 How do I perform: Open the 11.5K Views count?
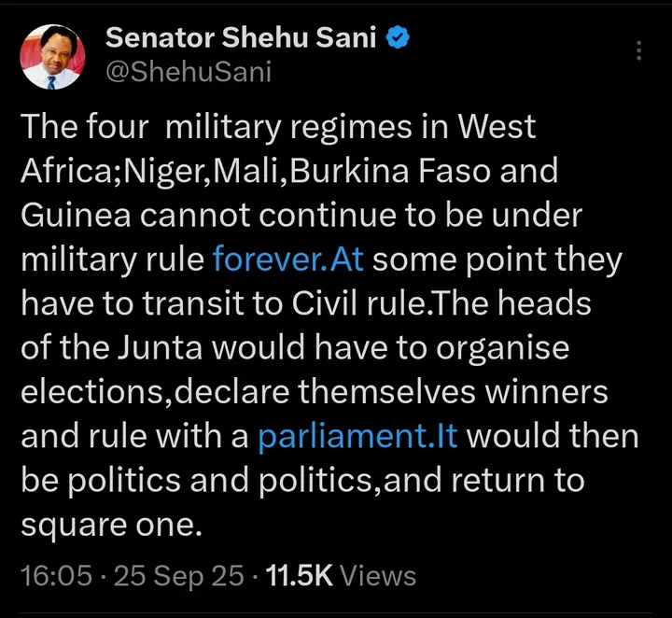(342, 574)
